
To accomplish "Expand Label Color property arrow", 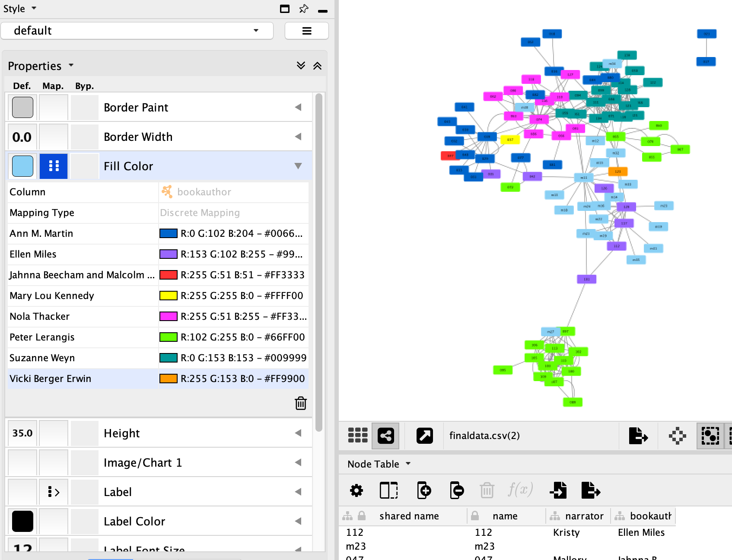I will pyautogui.click(x=298, y=521).
